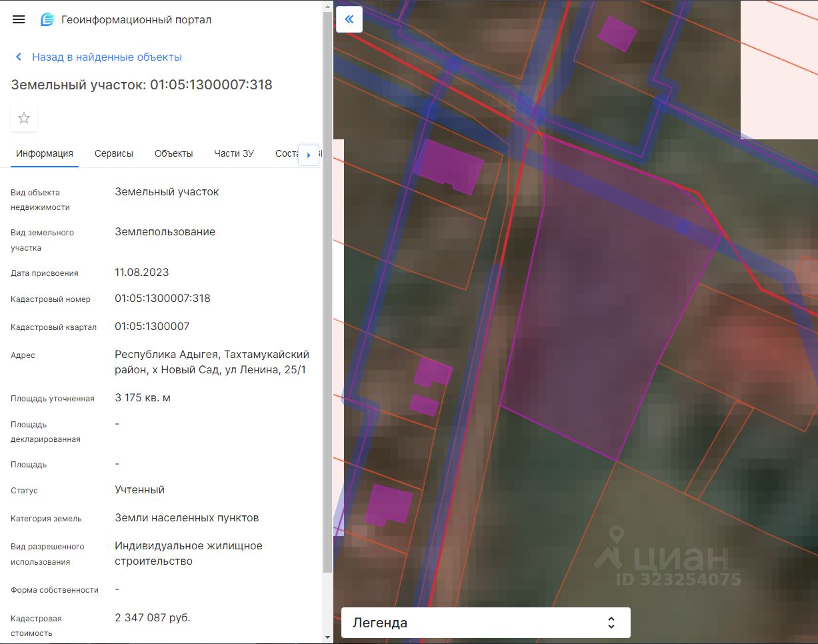The width and height of the screenshot is (818, 644).
Task: Click Землепользование value
Action: coord(165,232)
